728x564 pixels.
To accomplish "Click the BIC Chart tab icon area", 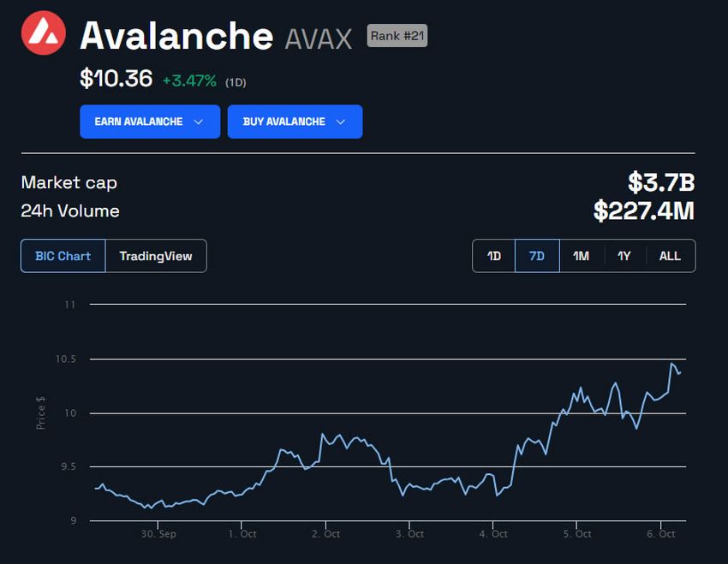I will coord(62,256).
